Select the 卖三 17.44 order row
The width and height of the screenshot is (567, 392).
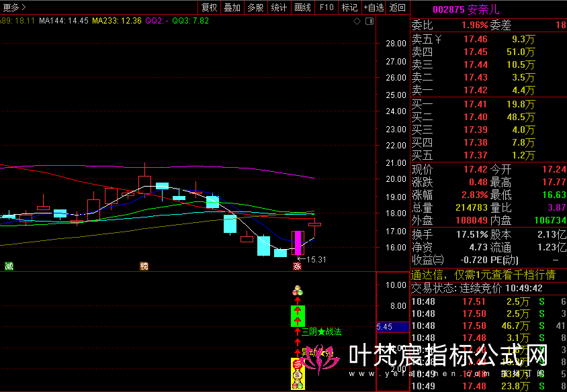tap(489, 64)
